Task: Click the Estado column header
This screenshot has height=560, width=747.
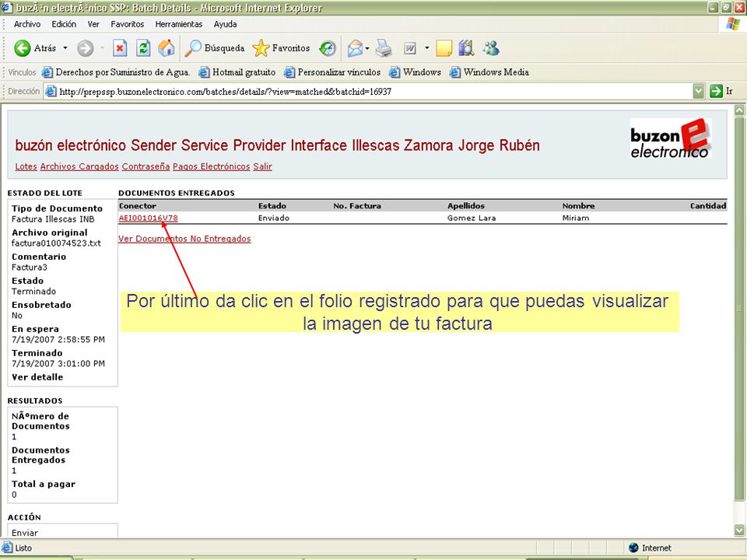Action: [x=272, y=206]
